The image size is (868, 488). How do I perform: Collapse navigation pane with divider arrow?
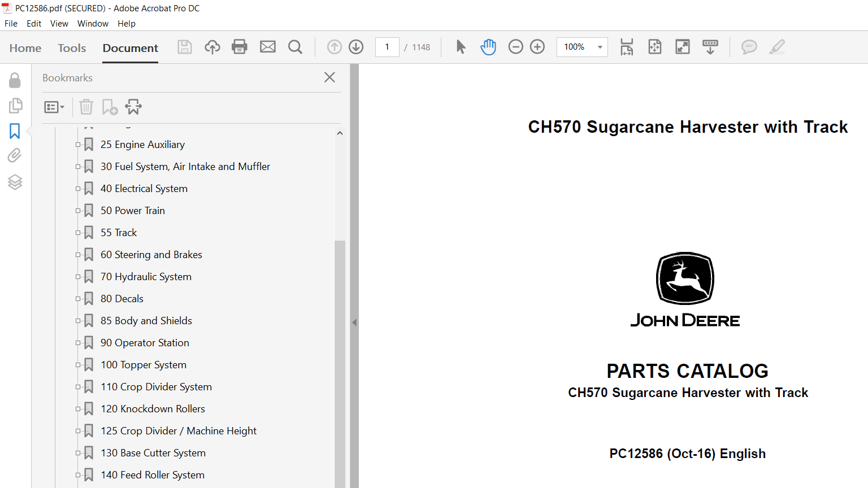[354, 323]
